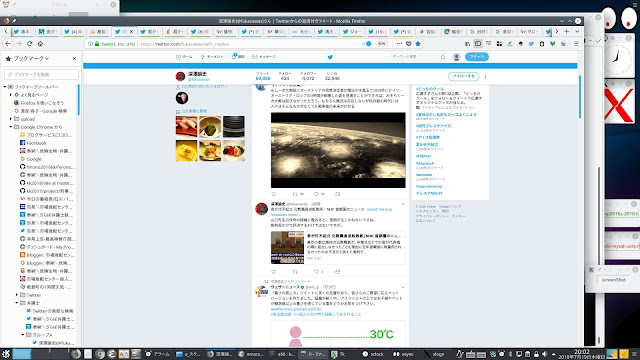Open the dropdown caret on the NHK news tweet

click(x=403, y=204)
